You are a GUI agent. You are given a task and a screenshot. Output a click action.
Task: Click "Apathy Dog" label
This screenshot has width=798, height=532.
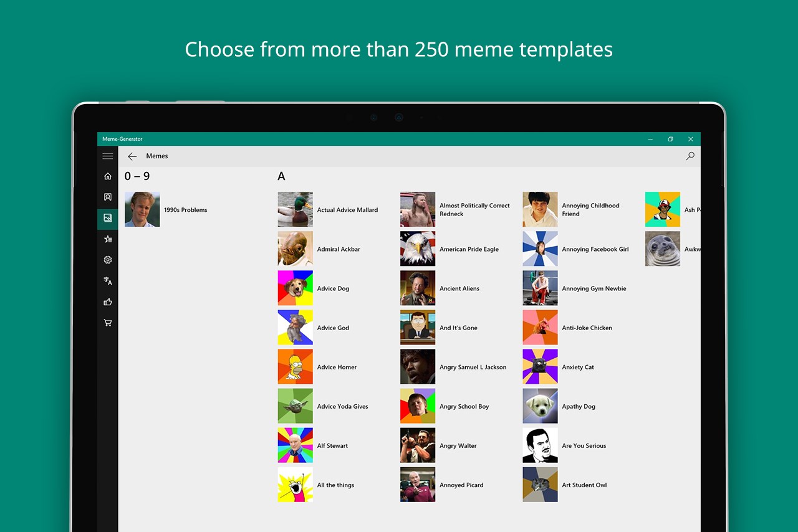(579, 406)
